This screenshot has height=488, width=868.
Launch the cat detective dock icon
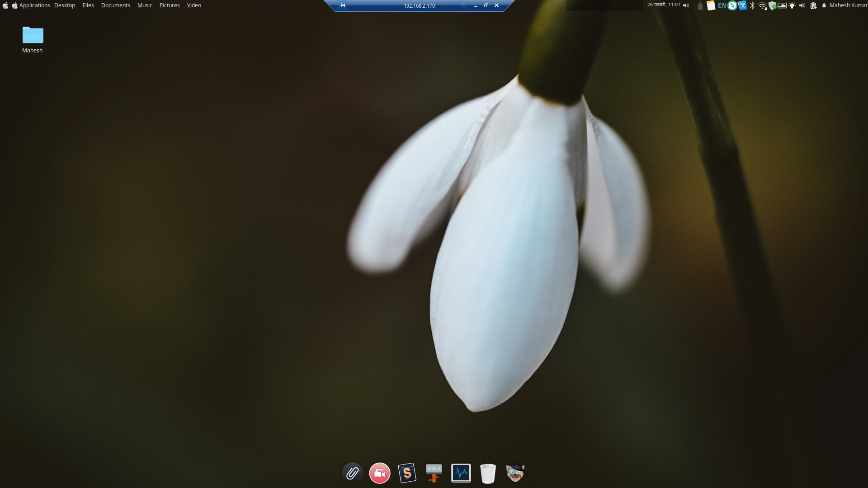pyautogui.click(x=515, y=473)
